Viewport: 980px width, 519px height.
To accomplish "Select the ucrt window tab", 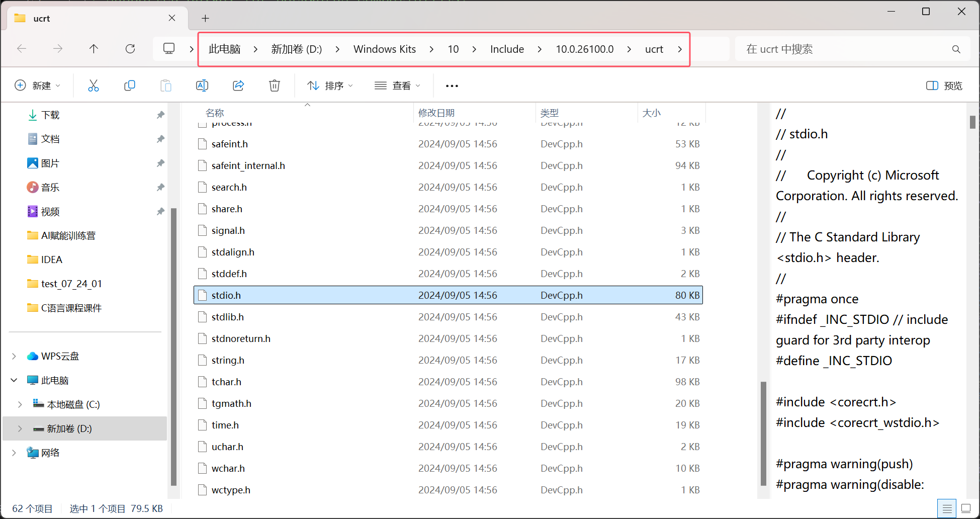I will (97, 19).
